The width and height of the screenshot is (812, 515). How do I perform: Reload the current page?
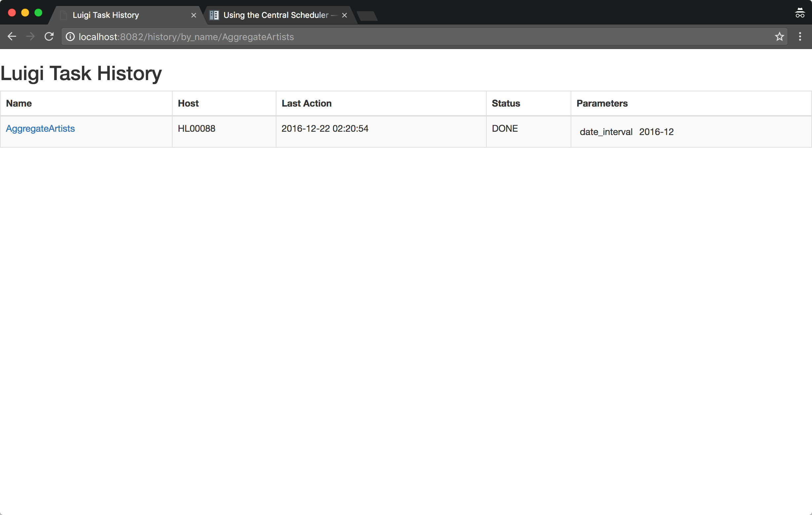click(49, 36)
